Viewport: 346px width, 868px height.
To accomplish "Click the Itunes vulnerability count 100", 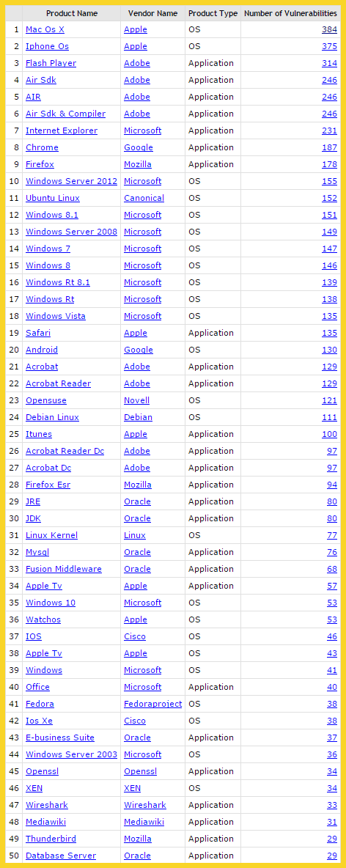I will 329,434.
